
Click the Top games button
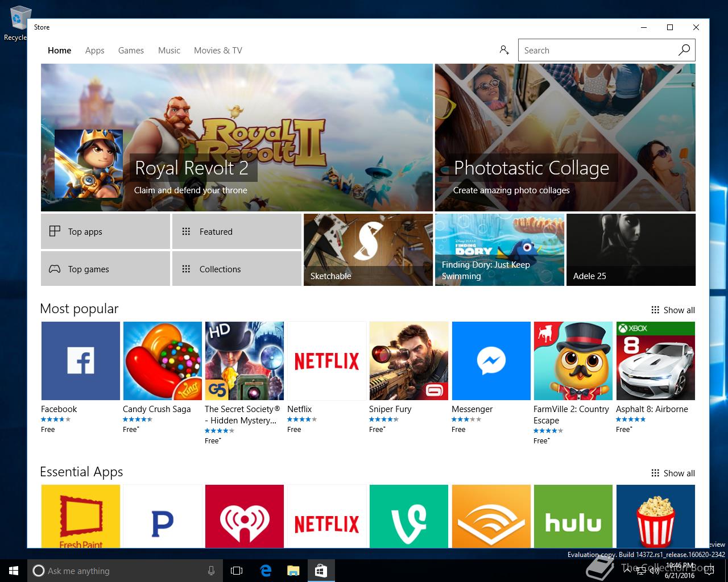(x=105, y=269)
